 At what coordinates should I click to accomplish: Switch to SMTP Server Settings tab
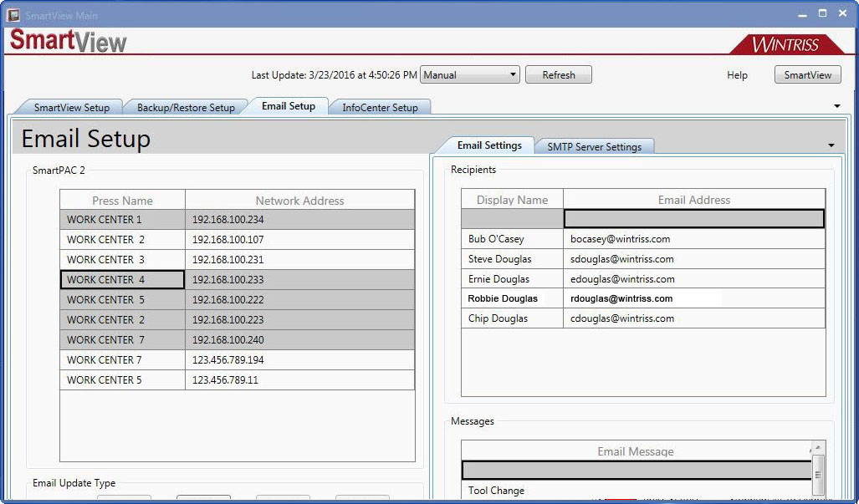595,146
